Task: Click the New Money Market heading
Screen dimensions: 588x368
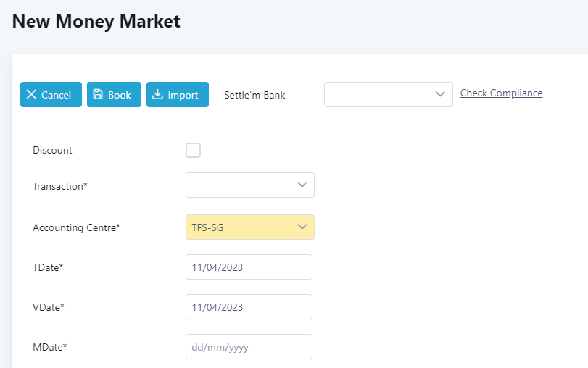Action: coord(96,21)
